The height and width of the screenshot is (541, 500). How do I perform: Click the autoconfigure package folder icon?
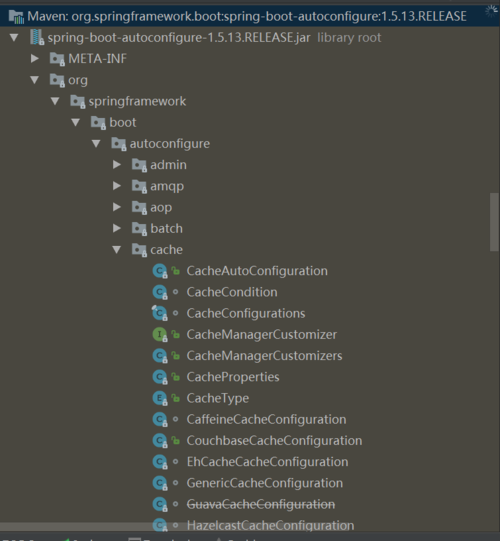pyautogui.click(x=119, y=144)
